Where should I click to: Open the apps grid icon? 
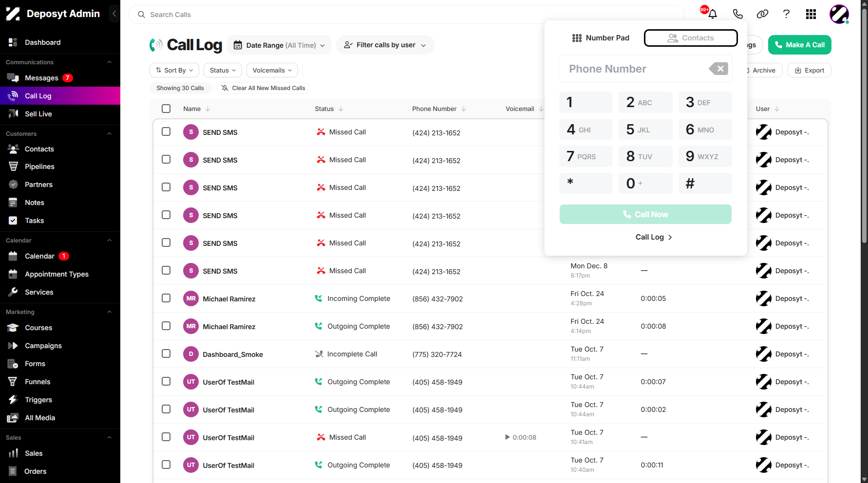coord(811,14)
